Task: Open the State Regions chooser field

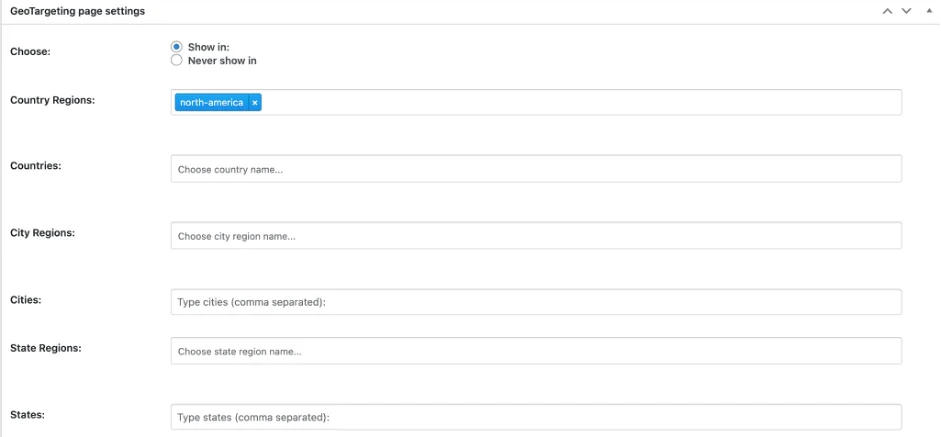Action: pyautogui.click(x=536, y=351)
